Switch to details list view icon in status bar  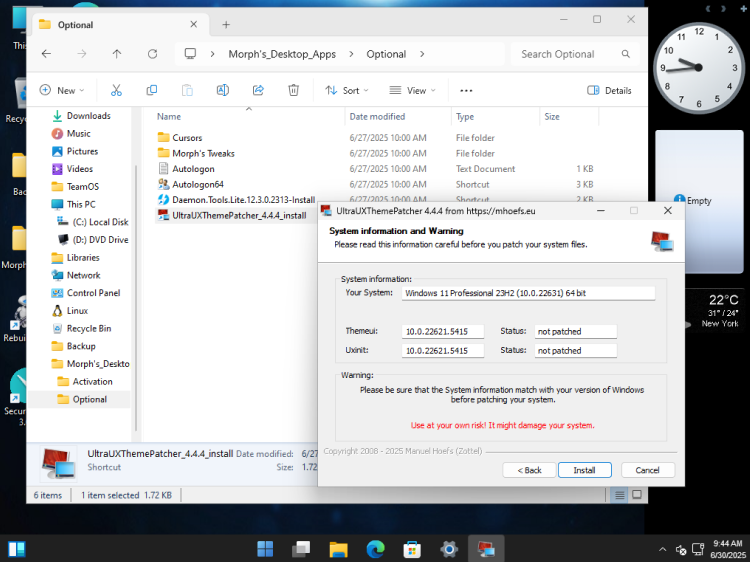click(x=619, y=495)
